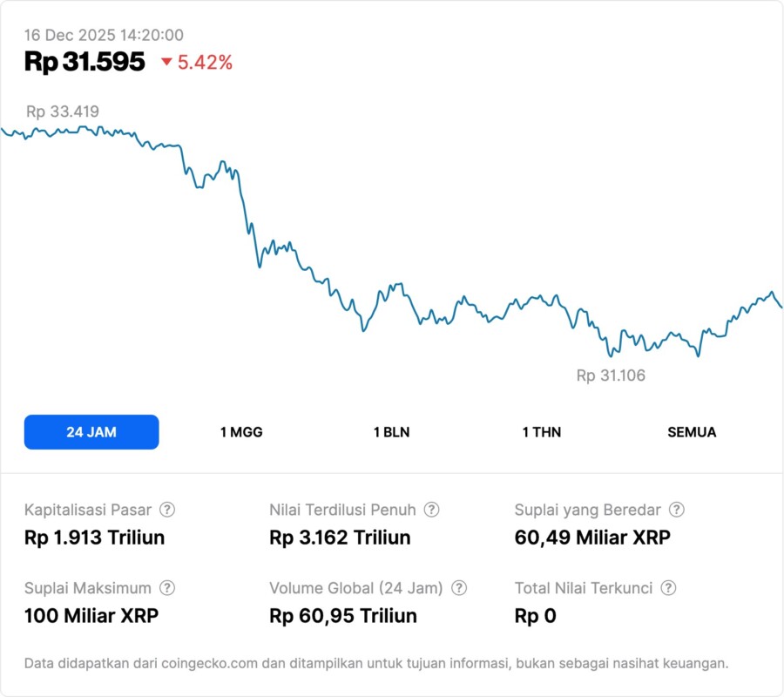This screenshot has width=784, height=697.
Task: Switch chart to 1 BLN range
Action: (391, 432)
